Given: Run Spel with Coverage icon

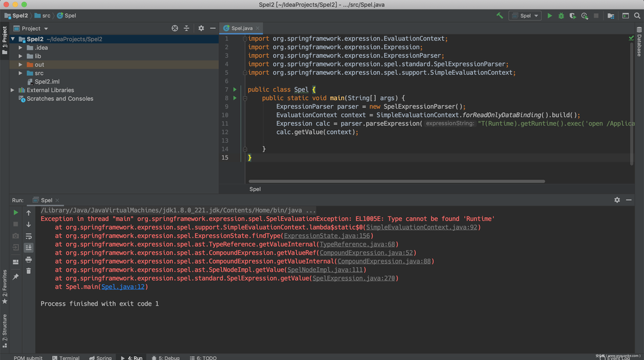Looking at the screenshot, I should coord(573,16).
